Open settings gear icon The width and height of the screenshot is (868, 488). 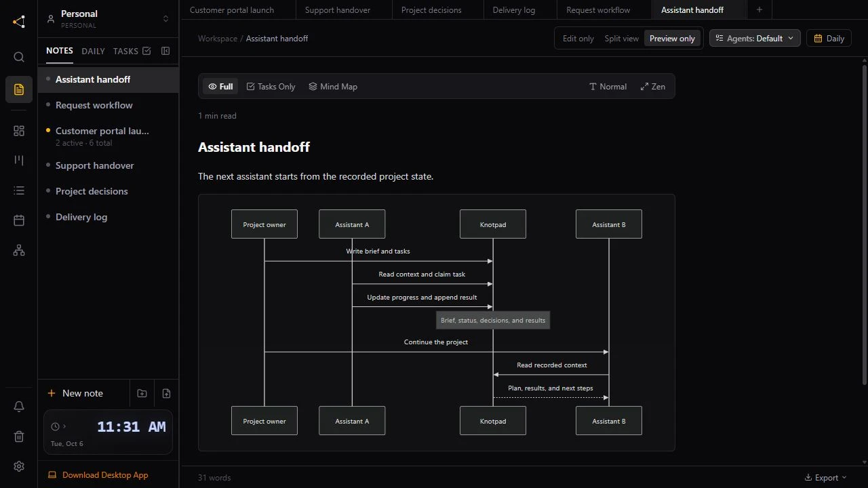point(19,466)
